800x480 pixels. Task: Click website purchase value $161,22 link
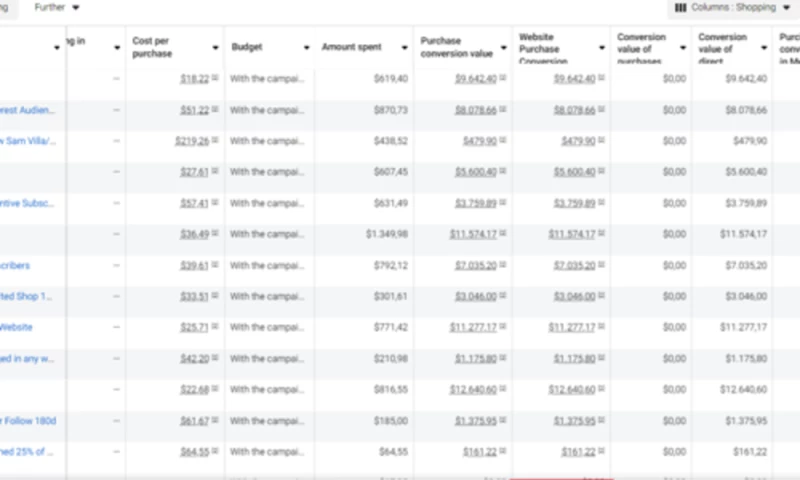(x=579, y=452)
